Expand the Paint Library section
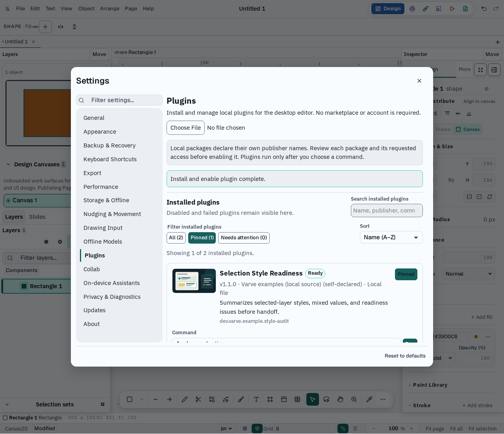 pos(409,385)
